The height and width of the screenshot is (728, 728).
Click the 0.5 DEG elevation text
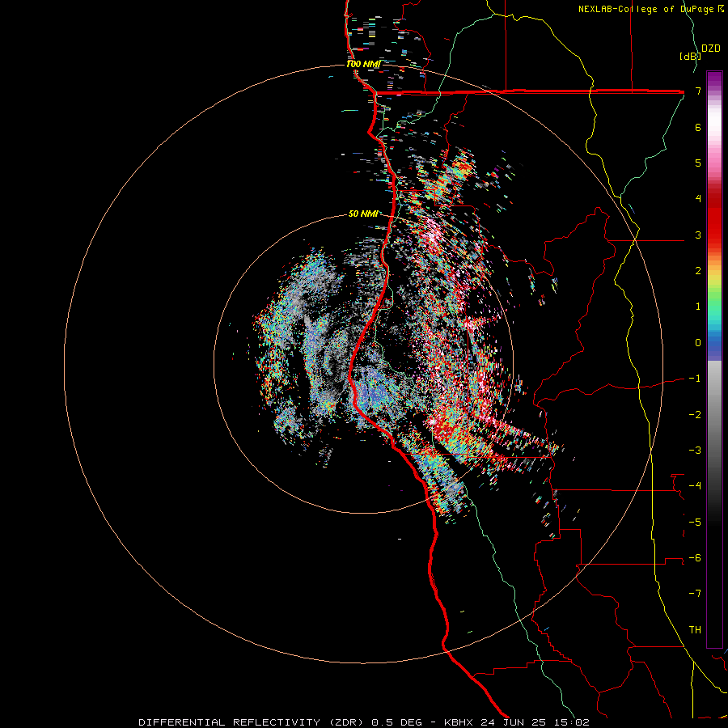(397, 722)
